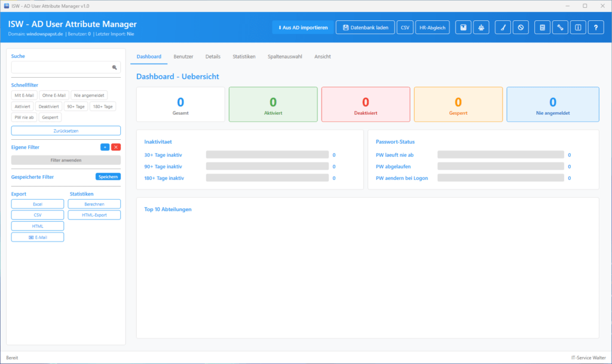This screenshot has height=364, width=612.
Task: Add a custom filter with plus button
Action: pyautogui.click(x=105, y=147)
